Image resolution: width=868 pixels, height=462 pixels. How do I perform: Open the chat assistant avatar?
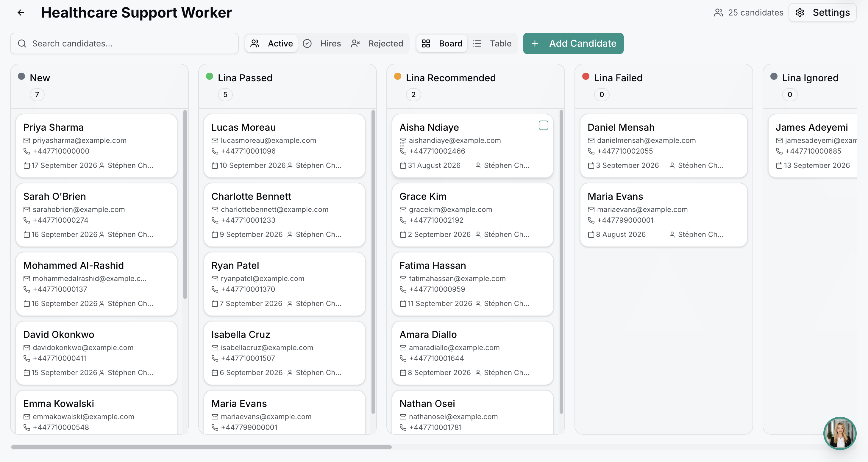840,433
